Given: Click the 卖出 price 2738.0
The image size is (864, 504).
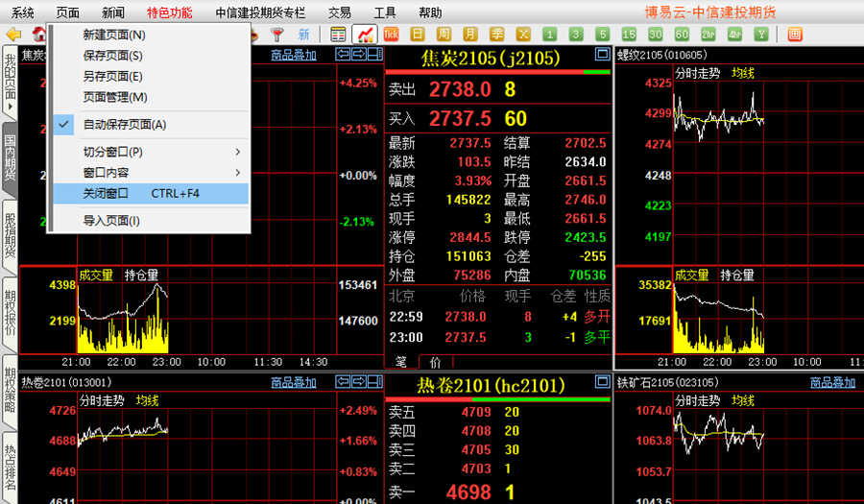Looking at the screenshot, I should point(460,89).
